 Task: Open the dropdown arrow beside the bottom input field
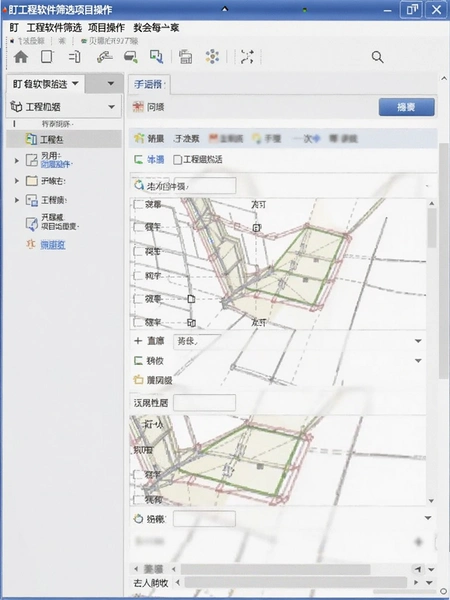click(x=428, y=518)
